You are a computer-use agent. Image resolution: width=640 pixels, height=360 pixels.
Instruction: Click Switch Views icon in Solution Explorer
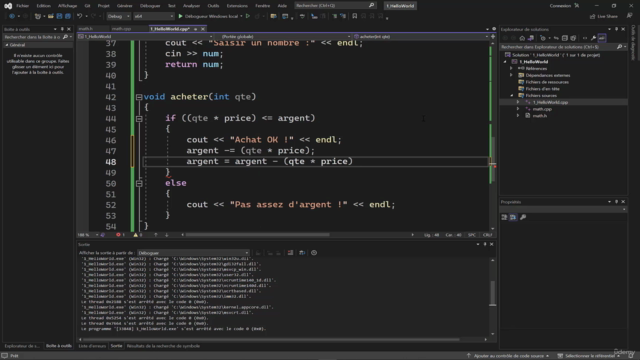click(x=531, y=38)
